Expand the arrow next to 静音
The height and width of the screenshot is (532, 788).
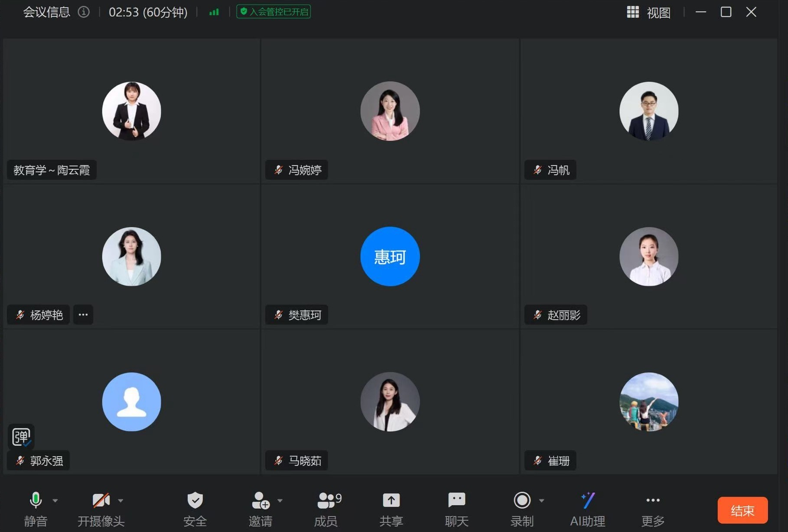55,501
